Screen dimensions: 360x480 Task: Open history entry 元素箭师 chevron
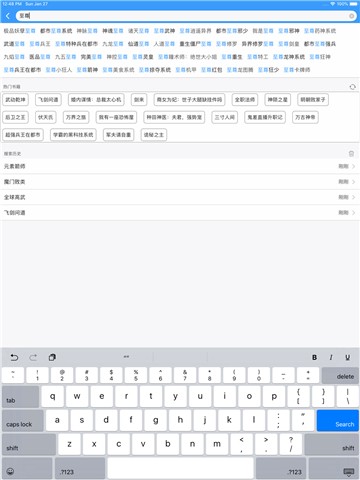click(353, 166)
